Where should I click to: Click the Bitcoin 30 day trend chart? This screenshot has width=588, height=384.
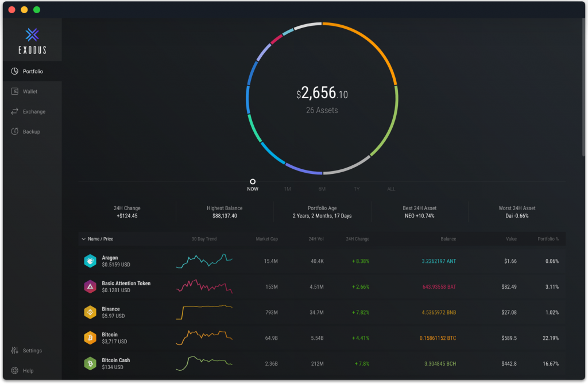pos(204,338)
